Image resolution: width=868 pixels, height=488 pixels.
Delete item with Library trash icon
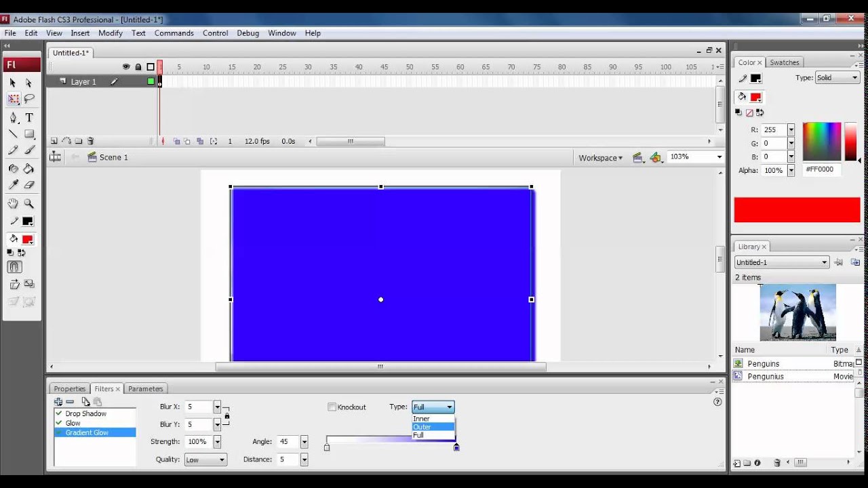[777, 463]
